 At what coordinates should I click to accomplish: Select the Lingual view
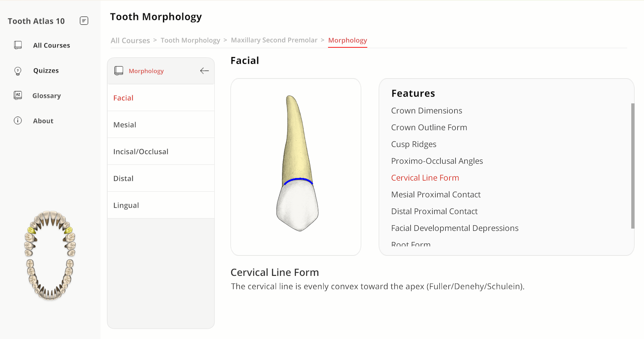[x=161, y=205]
